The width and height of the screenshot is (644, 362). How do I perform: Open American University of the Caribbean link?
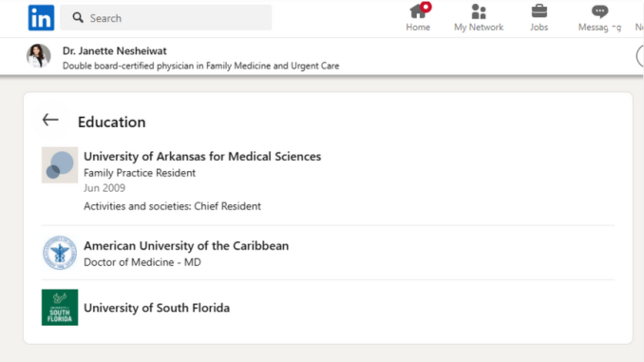[186, 246]
